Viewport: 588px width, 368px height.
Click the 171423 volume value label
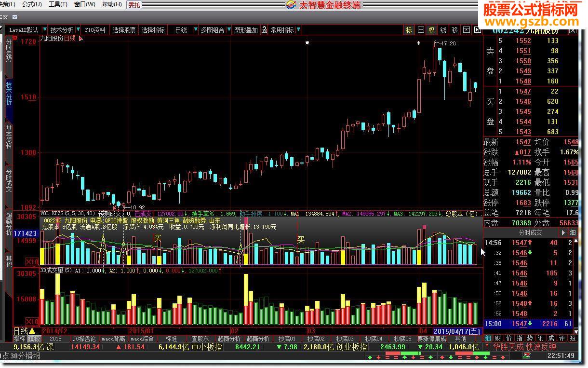click(26, 233)
